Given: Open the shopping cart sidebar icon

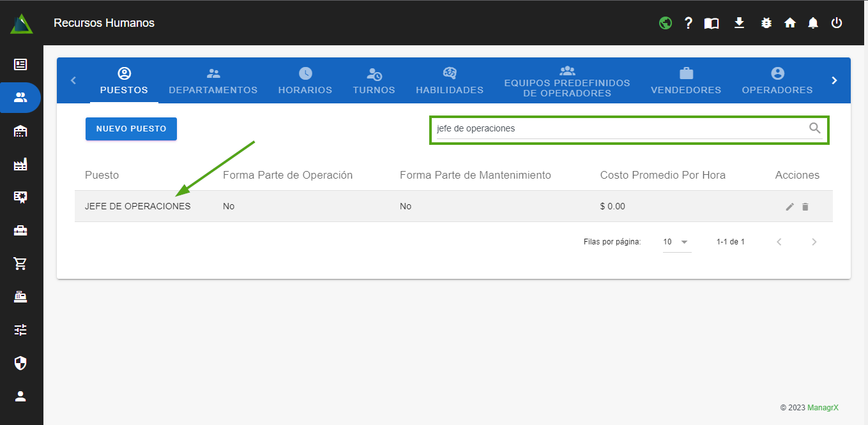Looking at the screenshot, I should tap(20, 264).
